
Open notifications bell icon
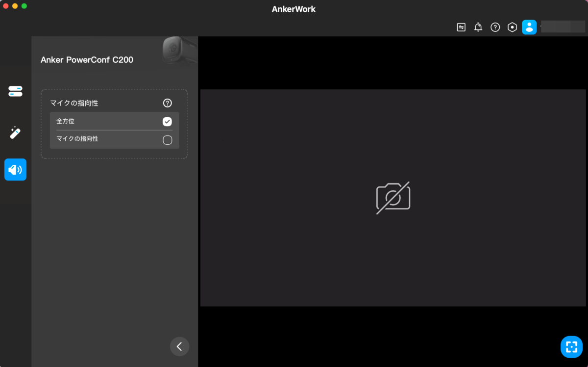[478, 27]
